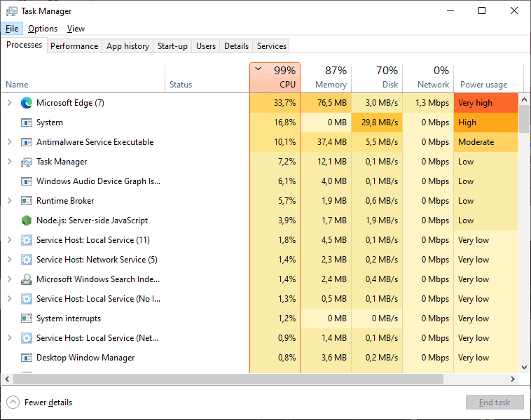Sort processes by Memory column header

coord(326,78)
